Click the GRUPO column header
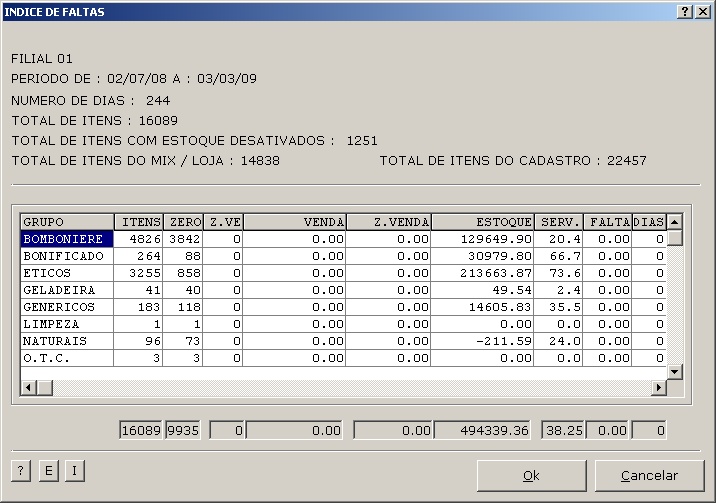This screenshot has width=716, height=503. (66, 221)
